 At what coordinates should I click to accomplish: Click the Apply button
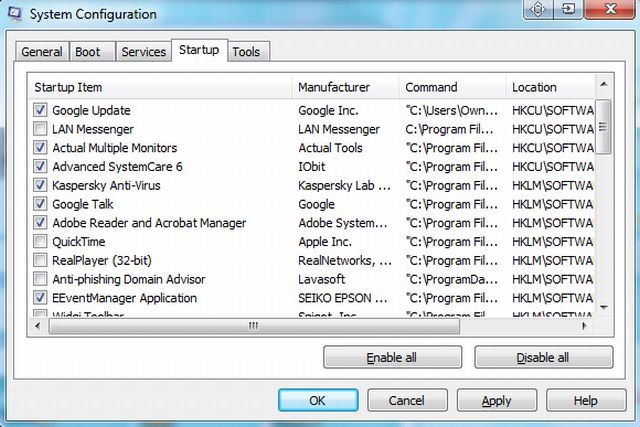point(496,400)
